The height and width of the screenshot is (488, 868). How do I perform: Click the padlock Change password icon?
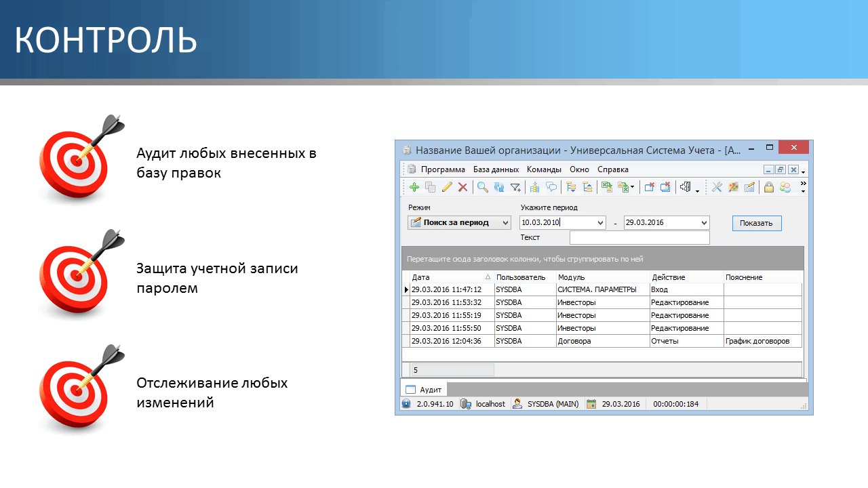(769, 187)
